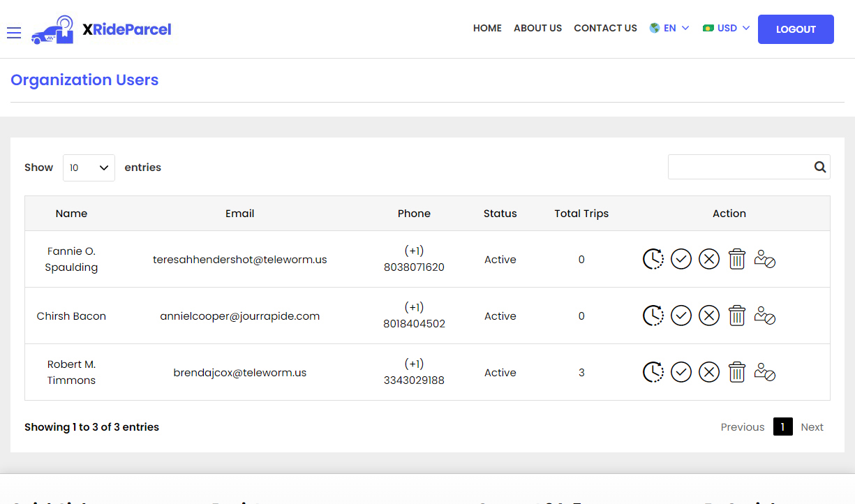Expand the USD currency selector
The image size is (855, 504).
point(726,29)
